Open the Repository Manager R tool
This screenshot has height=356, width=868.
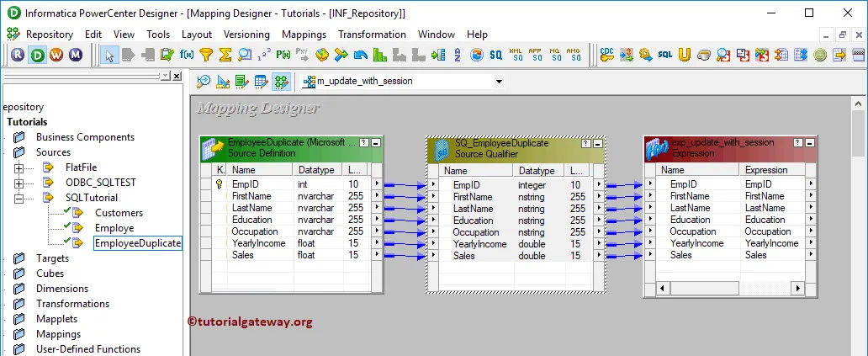click(x=18, y=55)
